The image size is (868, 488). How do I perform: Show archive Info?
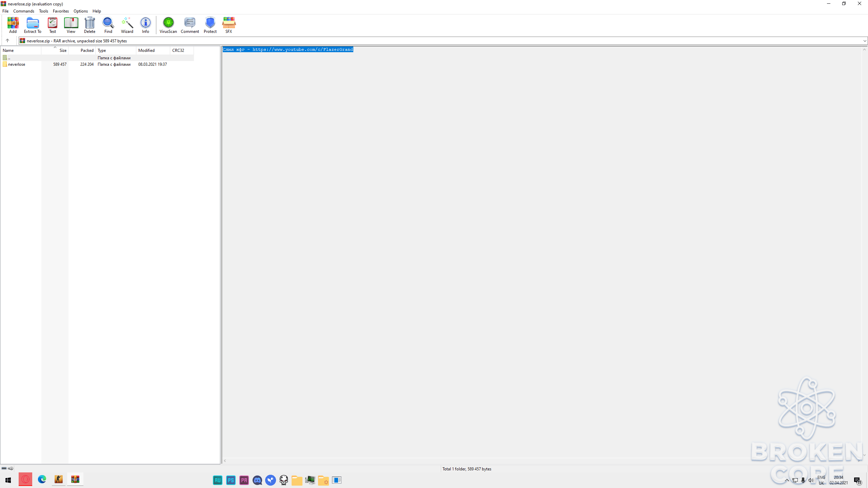[x=145, y=25]
